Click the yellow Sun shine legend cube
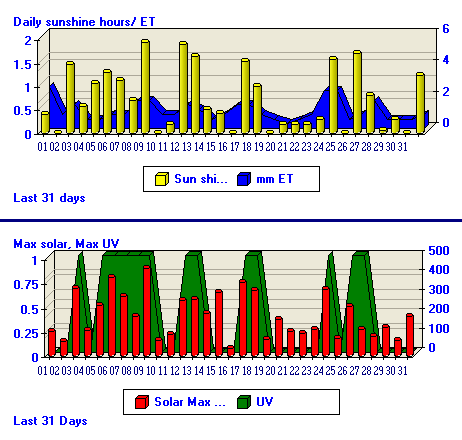 tap(162, 179)
